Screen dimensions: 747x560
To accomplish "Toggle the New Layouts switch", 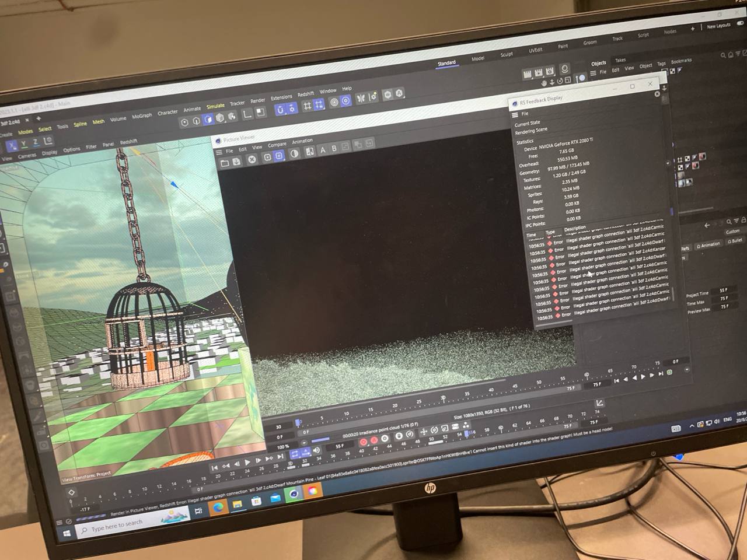I will (x=739, y=24).
